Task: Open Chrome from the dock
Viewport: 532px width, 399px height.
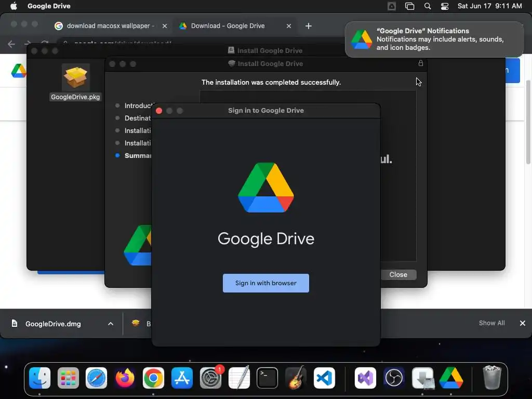Action: [x=153, y=378]
